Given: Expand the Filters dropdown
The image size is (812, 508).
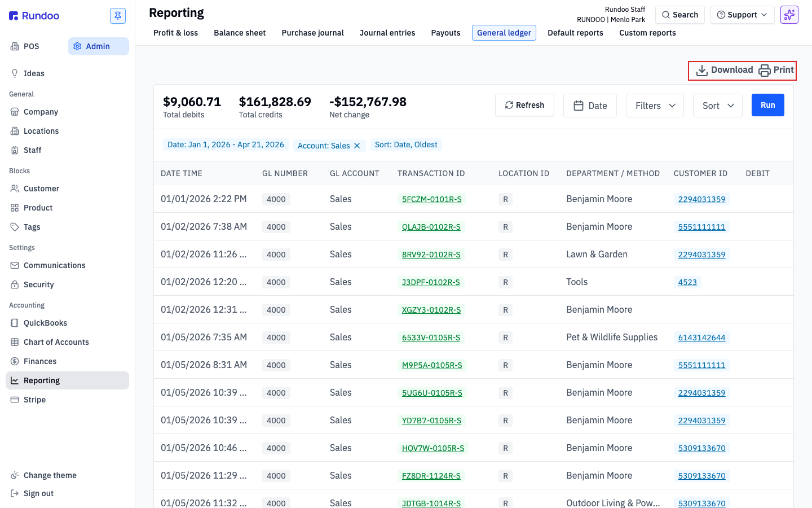Looking at the screenshot, I should (x=655, y=106).
